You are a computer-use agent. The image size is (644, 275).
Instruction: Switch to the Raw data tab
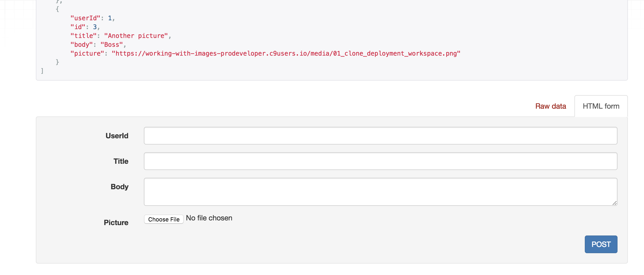click(551, 106)
